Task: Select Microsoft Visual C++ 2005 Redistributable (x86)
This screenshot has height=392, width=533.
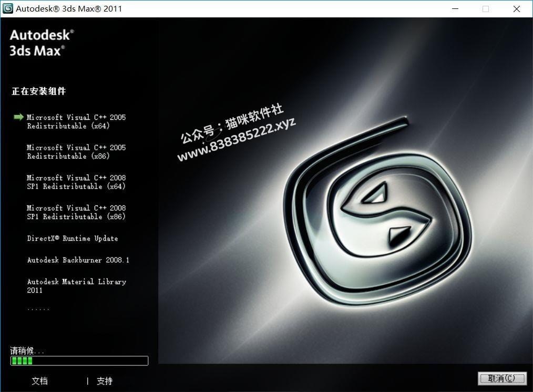Action: (x=76, y=152)
